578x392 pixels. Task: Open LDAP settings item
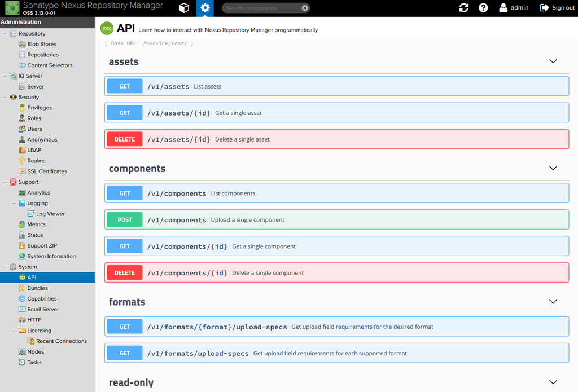(34, 151)
